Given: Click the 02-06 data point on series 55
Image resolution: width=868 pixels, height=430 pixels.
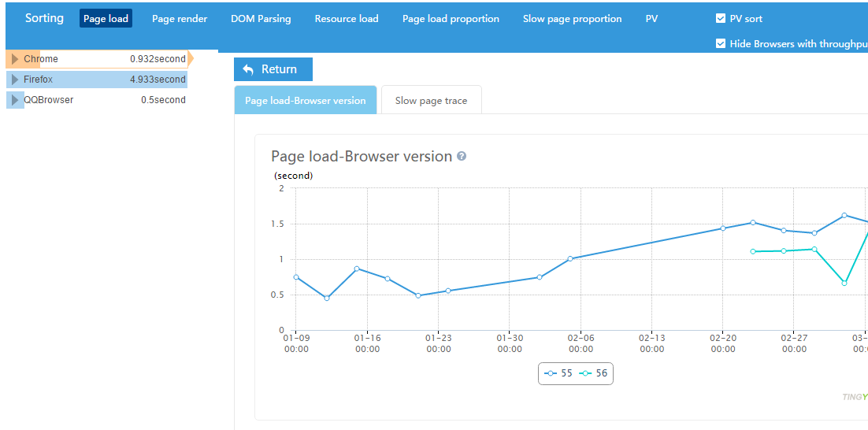Looking at the screenshot, I should [x=570, y=258].
